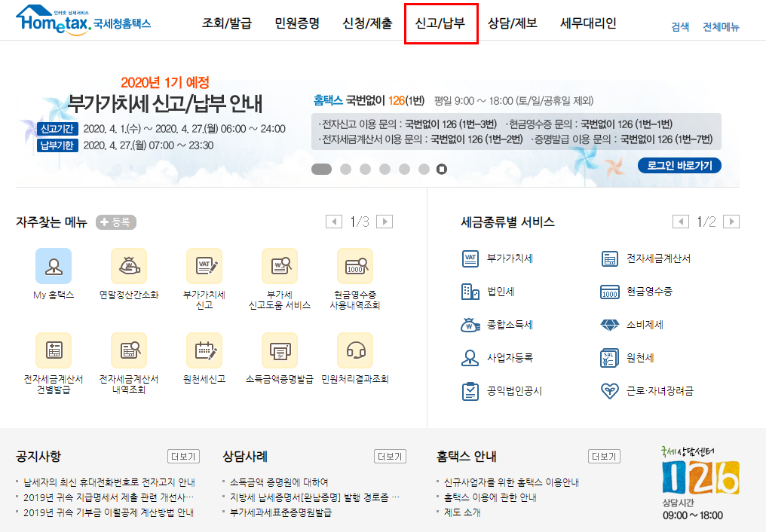The width and height of the screenshot is (766, 532).
Task: Click the 국세상담센터 126 image
Action: (x=700, y=476)
